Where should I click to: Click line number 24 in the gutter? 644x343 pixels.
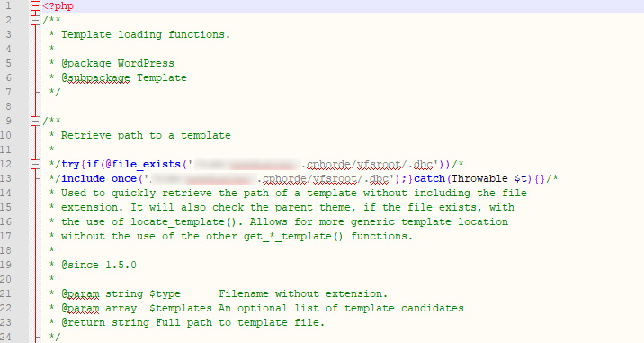[x=5, y=337]
